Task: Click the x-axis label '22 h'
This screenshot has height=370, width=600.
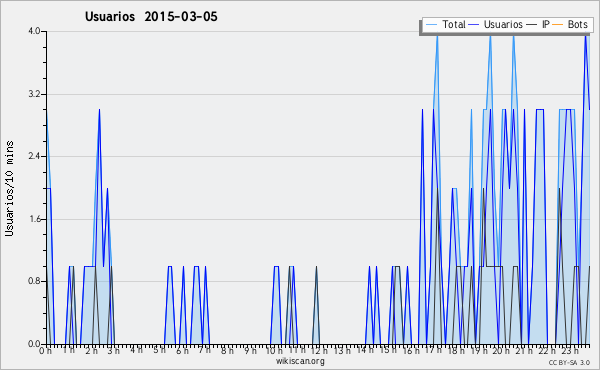Action: (546, 350)
